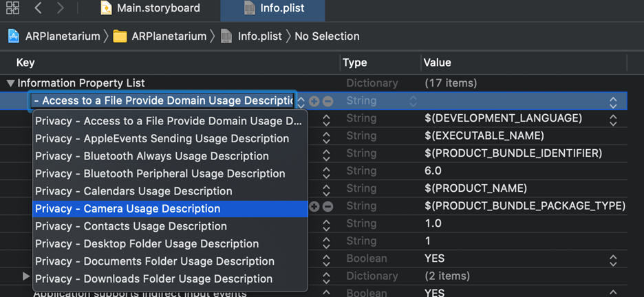Click the $(PRODUCT_BUNDLE_IDENTIFIER) value
This screenshot has height=297, width=644.
(x=513, y=153)
